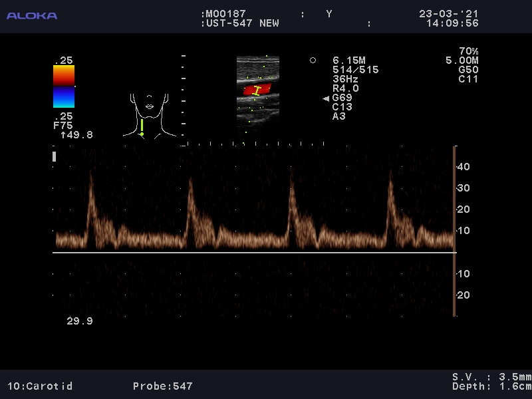Click the 6.15M frequency value
Screen dimensions: 532x399
click(x=348, y=60)
